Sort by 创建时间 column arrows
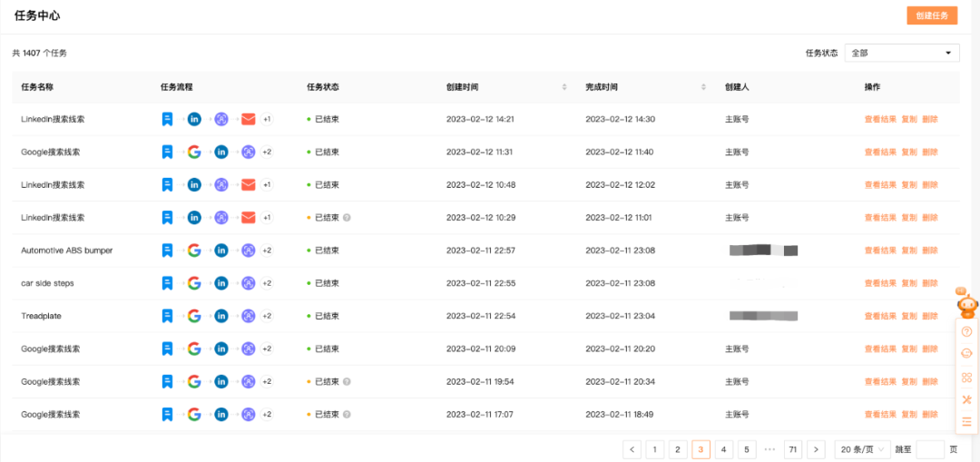Image resolution: width=980 pixels, height=462 pixels. point(564,87)
